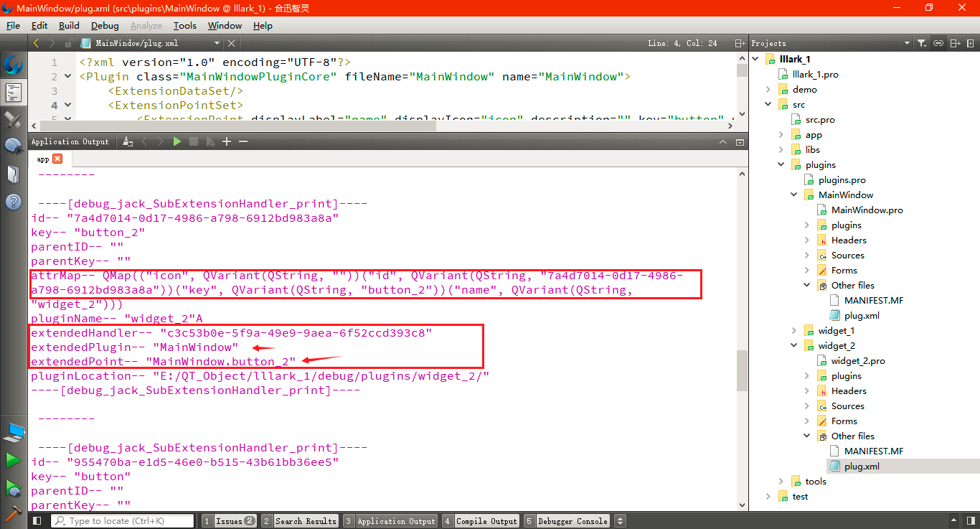
Task: Filter the Projects tree
Action: pyautogui.click(x=923, y=42)
